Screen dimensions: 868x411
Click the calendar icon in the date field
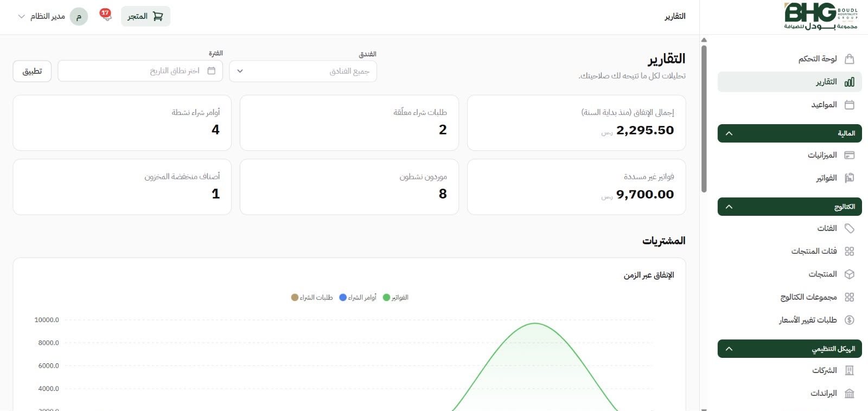point(212,71)
